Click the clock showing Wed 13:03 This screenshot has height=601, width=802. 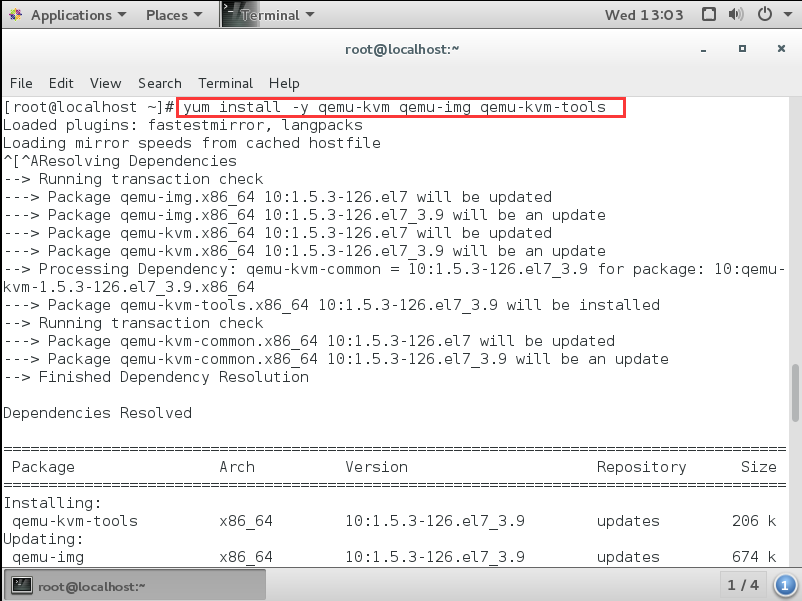[644, 15]
